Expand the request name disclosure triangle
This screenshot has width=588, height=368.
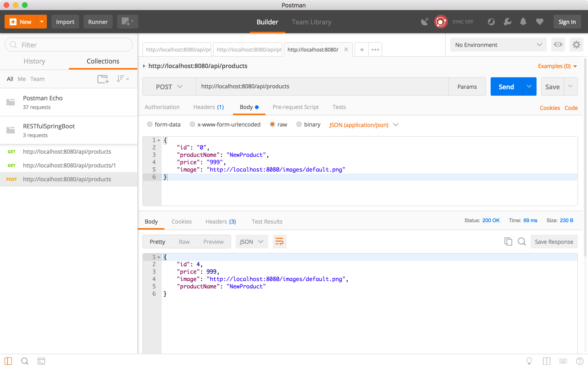pyautogui.click(x=144, y=66)
